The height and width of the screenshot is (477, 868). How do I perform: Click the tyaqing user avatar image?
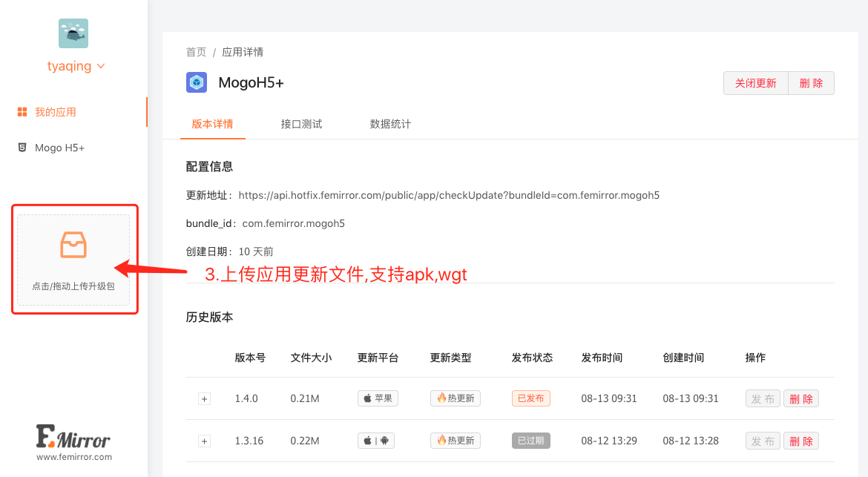[x=73, y=33]
